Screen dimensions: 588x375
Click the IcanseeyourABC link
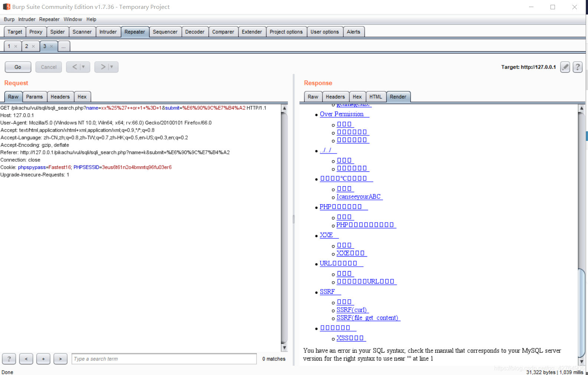click(359, 197)
